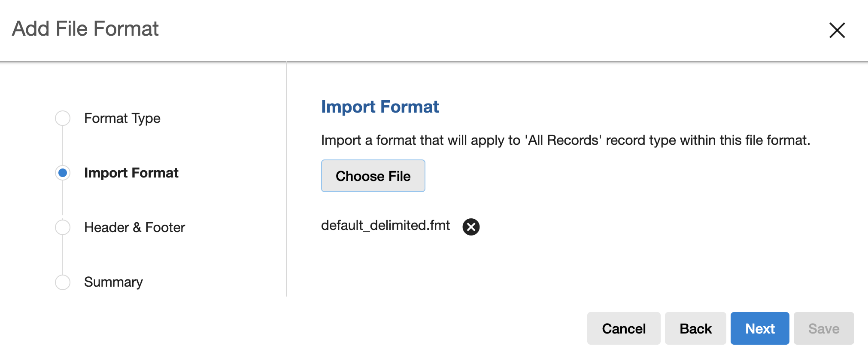The height and width of the screenshot is (355, 868).
Task: Open the Import Format step label
Action: (131, 173)
